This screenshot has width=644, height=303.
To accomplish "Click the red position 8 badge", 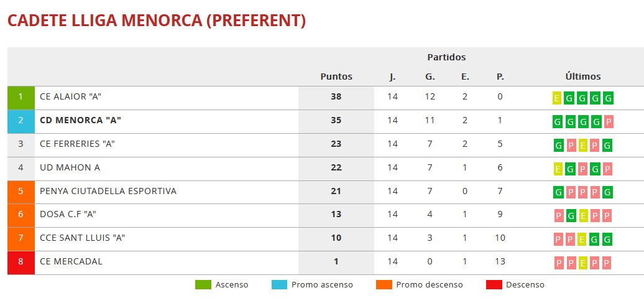I will (x=21, y=263).
